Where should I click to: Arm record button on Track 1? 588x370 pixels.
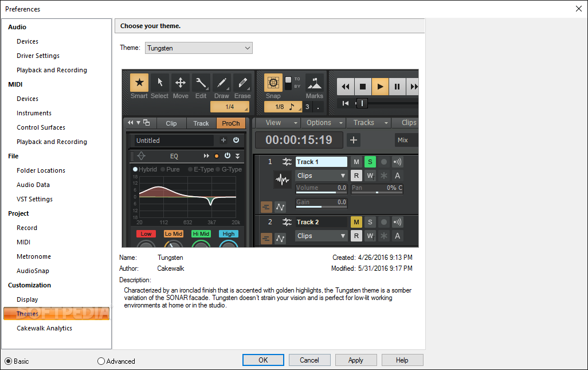pos(383,162)
